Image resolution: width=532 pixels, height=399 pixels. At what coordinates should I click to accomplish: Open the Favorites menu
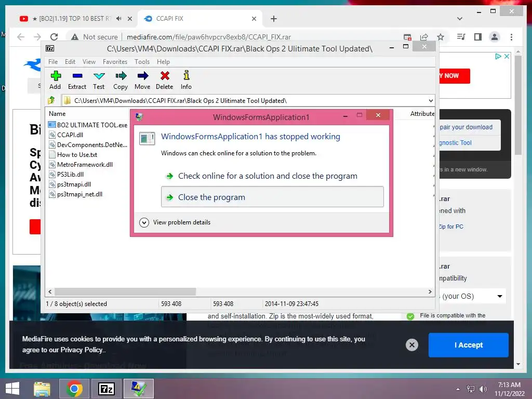coord(115,62)
